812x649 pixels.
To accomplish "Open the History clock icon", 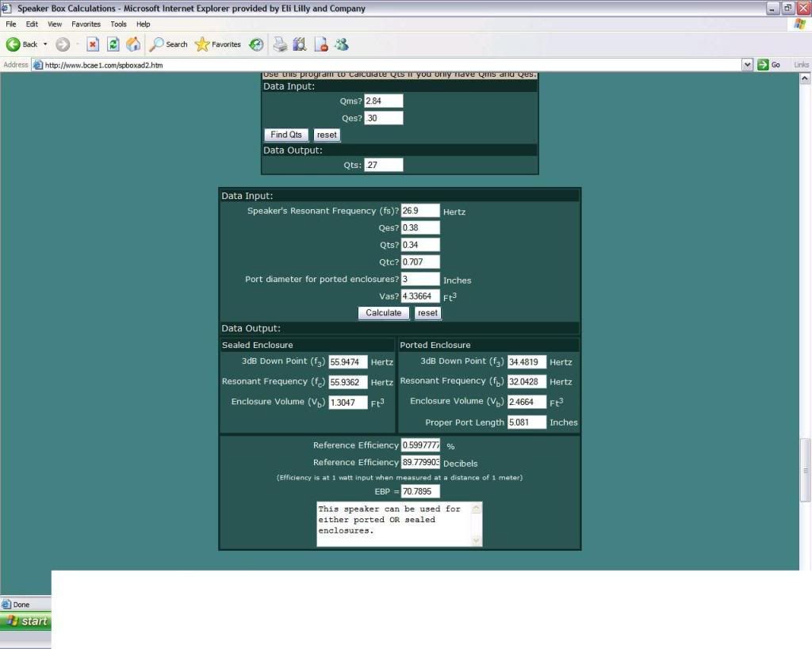I will coord(256,44).
